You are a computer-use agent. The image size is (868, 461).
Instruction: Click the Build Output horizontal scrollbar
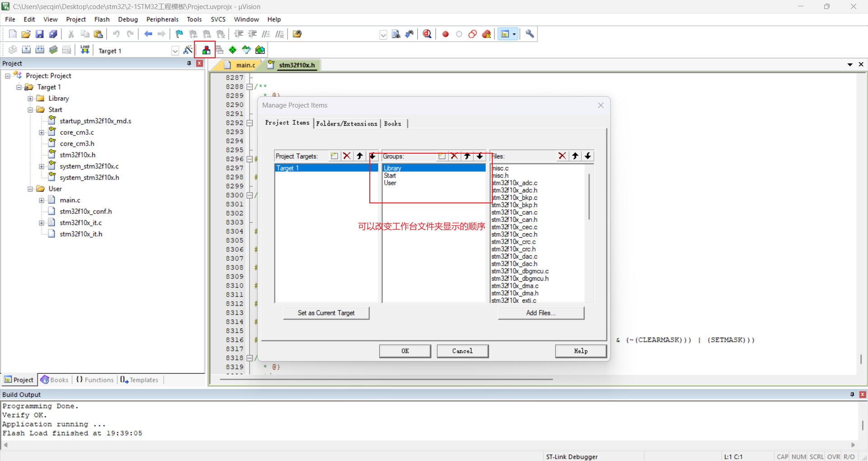tap(429, 445)
